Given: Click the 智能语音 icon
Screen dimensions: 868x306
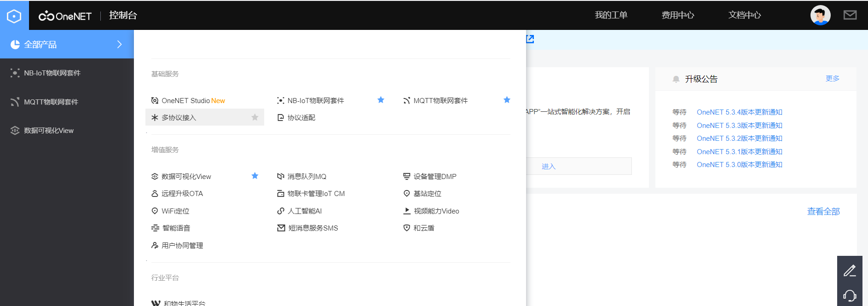Looking at the screenshot, I should 155,228.
